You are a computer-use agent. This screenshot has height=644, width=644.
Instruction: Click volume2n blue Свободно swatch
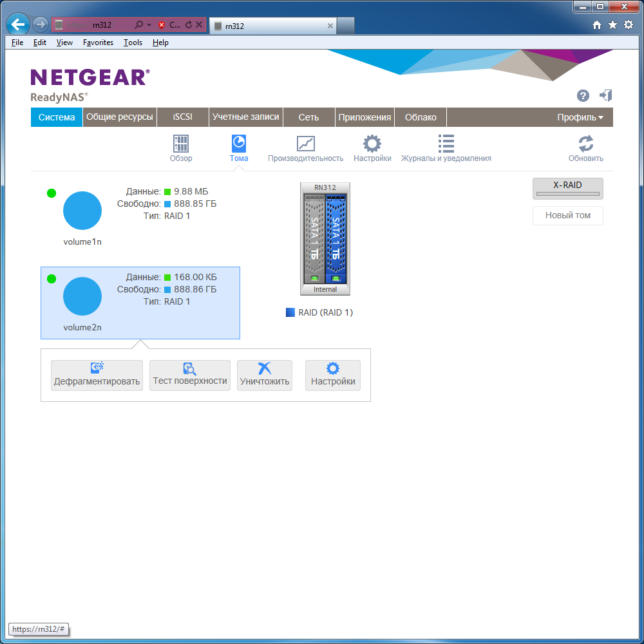tap(167, 290)
